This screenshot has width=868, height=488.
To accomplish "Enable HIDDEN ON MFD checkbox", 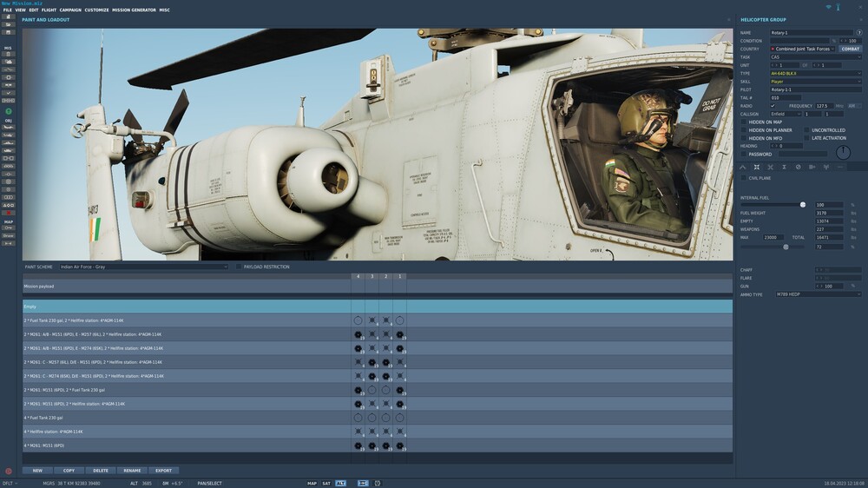I will (744, 138).
